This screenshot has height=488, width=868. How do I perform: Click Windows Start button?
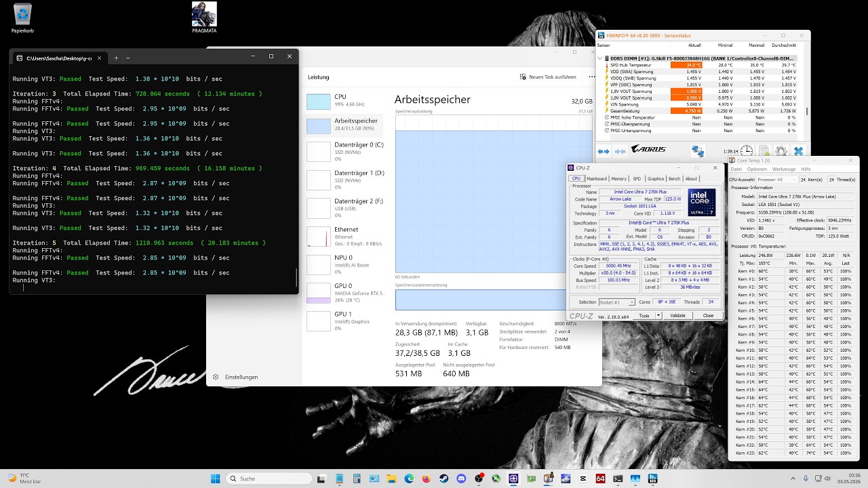215,479
